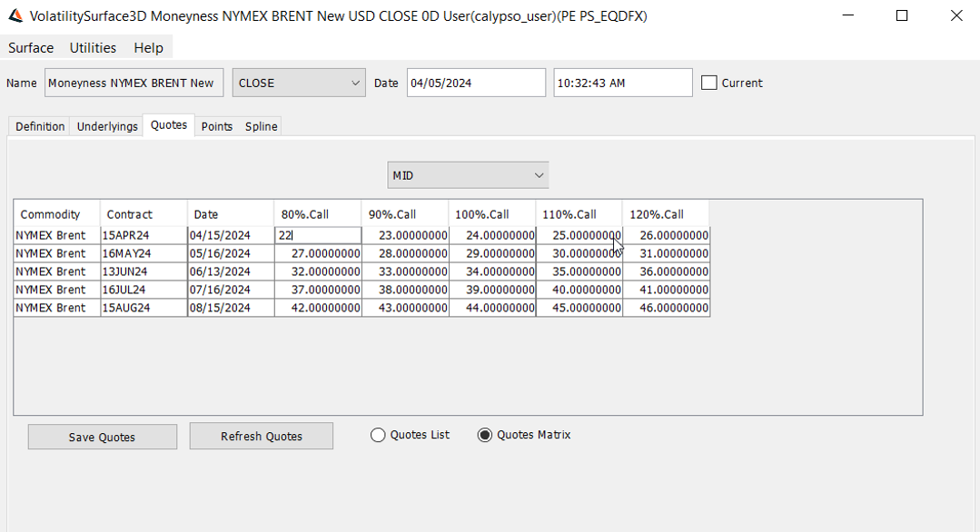The image size is (980, 532).
Task: Click the 46.00000000 quote cell
Action: pos(667,308)
